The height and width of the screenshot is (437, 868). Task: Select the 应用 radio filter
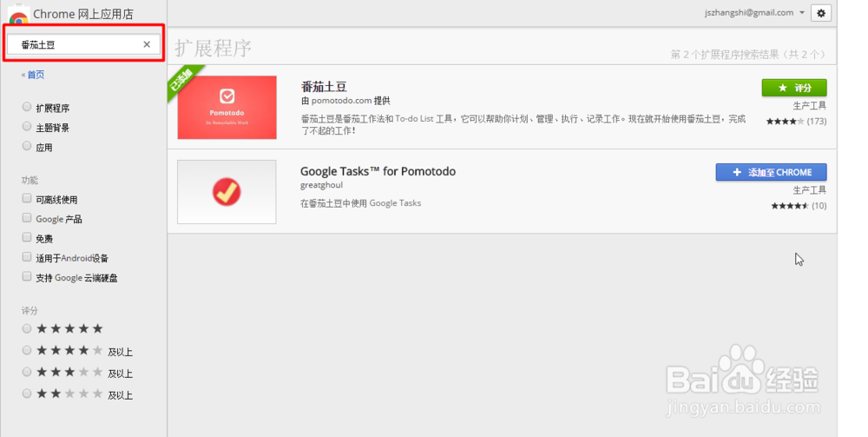28,147
